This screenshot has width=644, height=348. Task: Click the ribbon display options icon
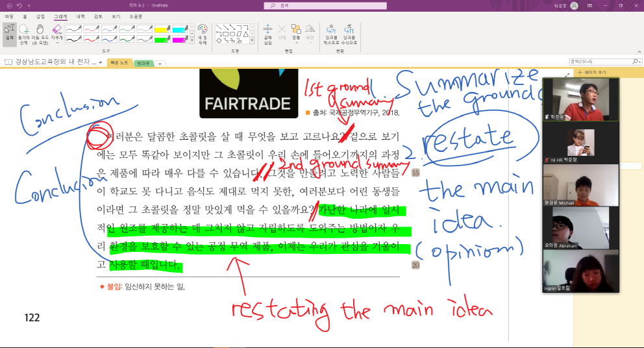click(x=589, y=6)
